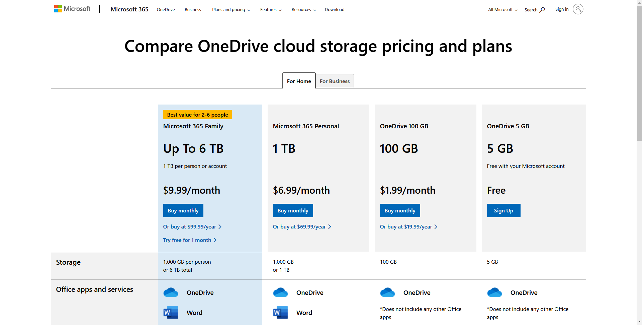The height and width of the screenshot is (325, 644).
Task: Switch to the For Home tab
Action: tap(299, 81)
